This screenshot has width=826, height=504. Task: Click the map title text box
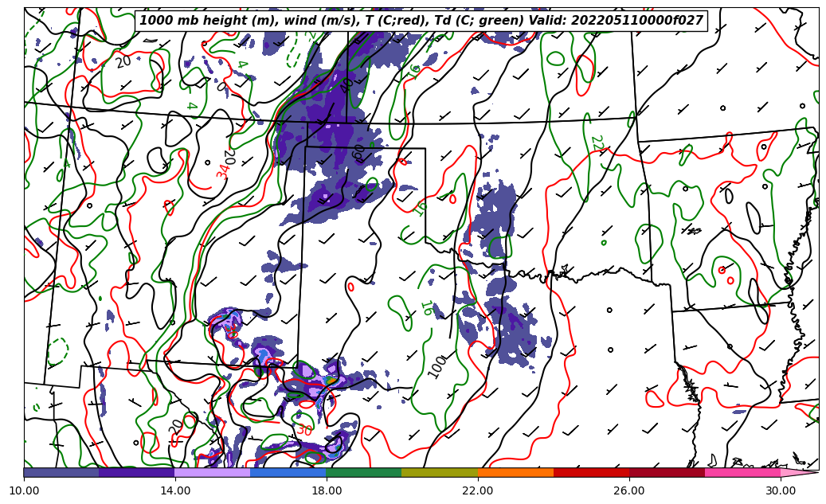point(421,21)
